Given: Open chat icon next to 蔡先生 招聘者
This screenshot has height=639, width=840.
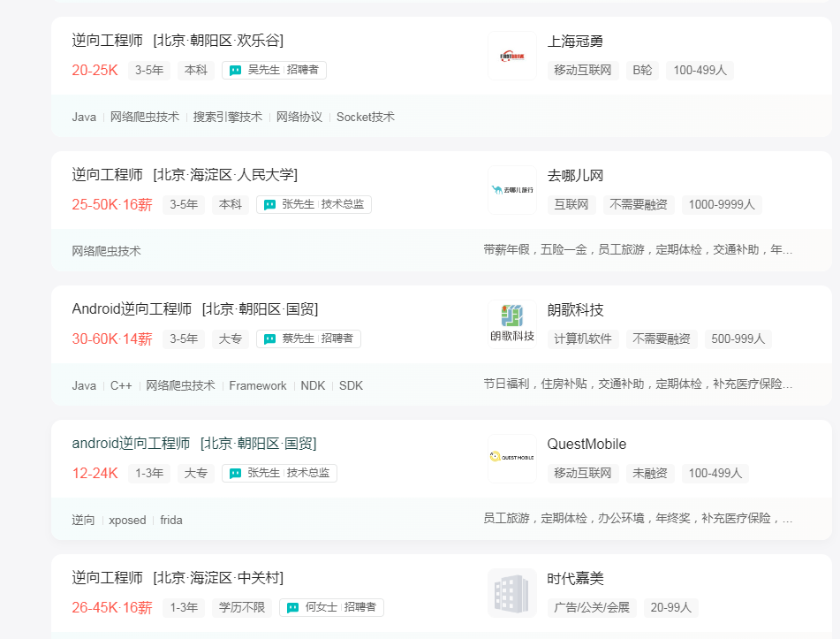Looking at the screenshot, I should [x=270, y=339].
